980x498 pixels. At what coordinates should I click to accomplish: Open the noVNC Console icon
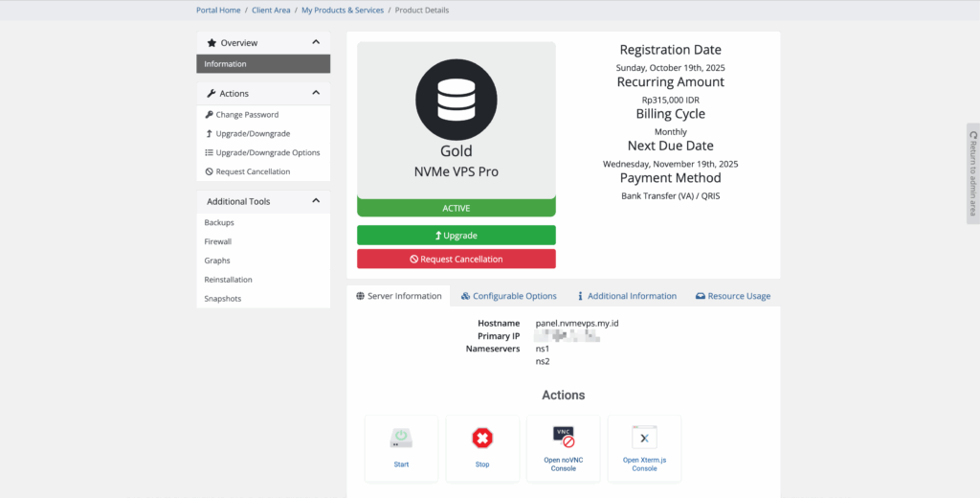point(564,437)
